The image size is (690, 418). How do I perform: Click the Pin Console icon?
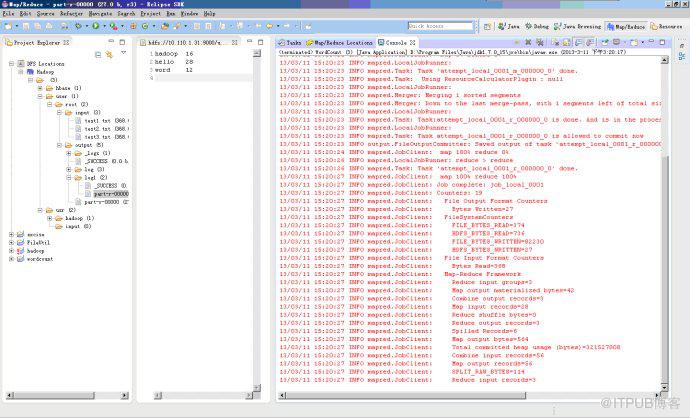(605, 42)
